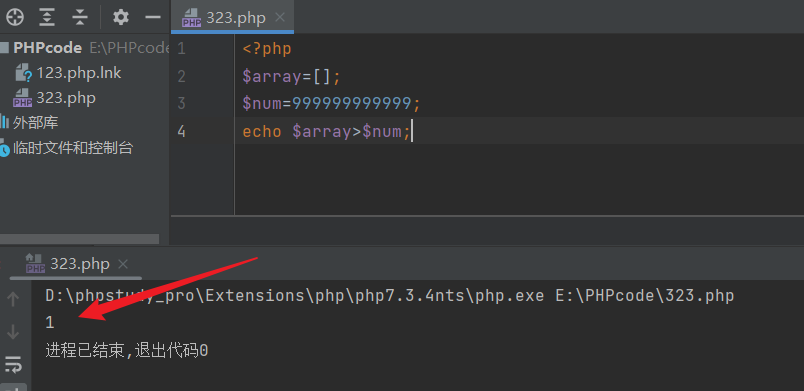Collapse all items in project tree
The width and height of the screenshot is (804, 391).
(x=80, y=17)
